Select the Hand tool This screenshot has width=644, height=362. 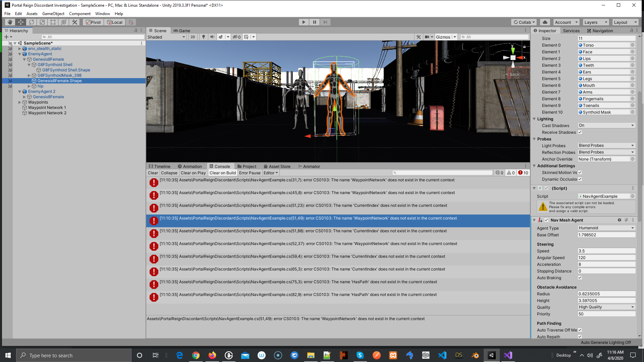coord(10,22)
